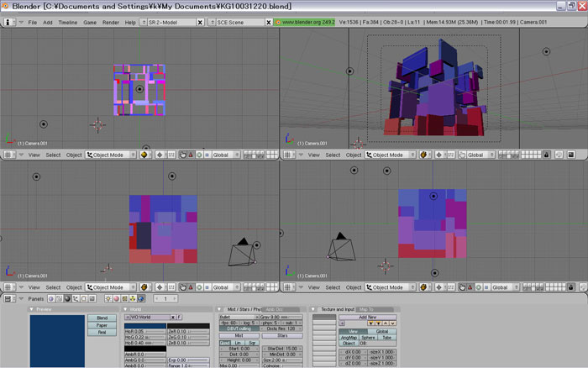Click the draw type shading icon in the top-right viewport
The image size is (588, 368).
pyautogui.click(x=423, y=155)
